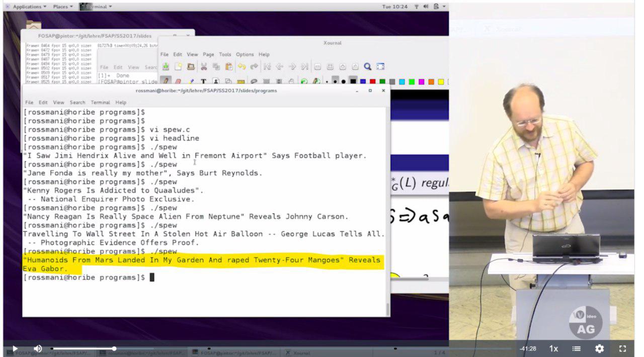
Task: Click the redo arrow in Xournal
Action: pyautogui.click(x=254, y=66)
